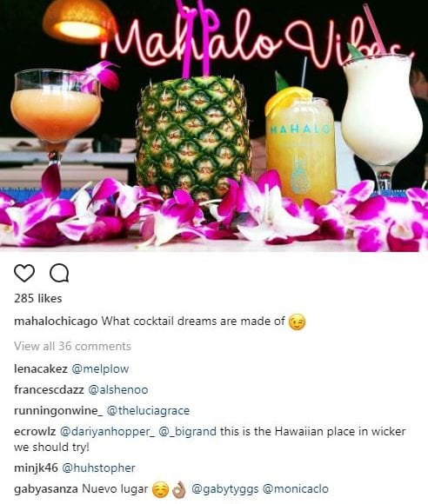Screen dimensions: 428x504
Task: Visit the @melplow mention
Action: pyautogui.click(x=100, y=369)
